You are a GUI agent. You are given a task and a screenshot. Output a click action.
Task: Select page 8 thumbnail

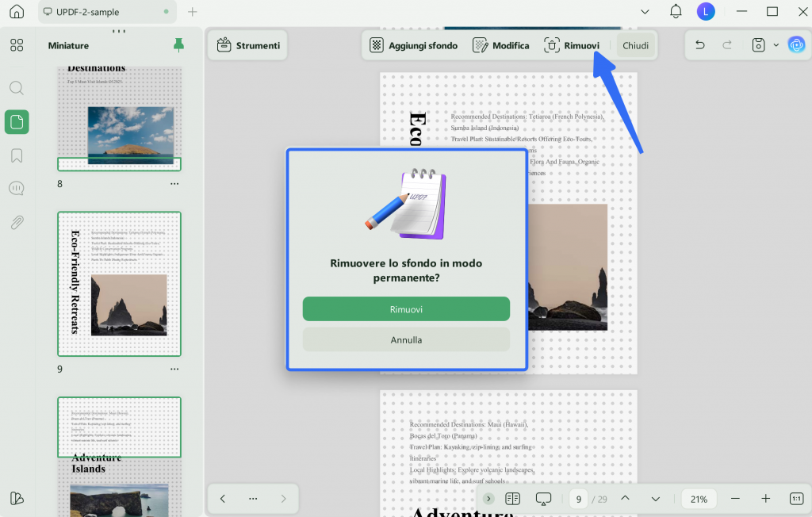pos(119,118)
